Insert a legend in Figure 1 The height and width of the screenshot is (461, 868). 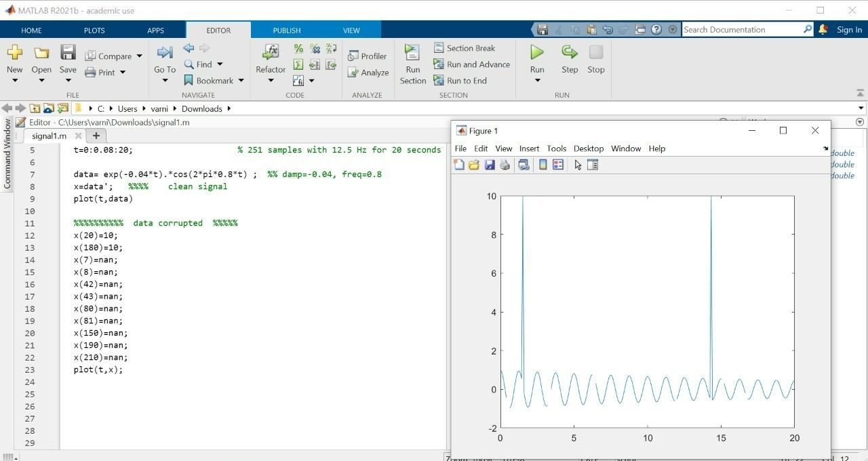tap(557, 165)
